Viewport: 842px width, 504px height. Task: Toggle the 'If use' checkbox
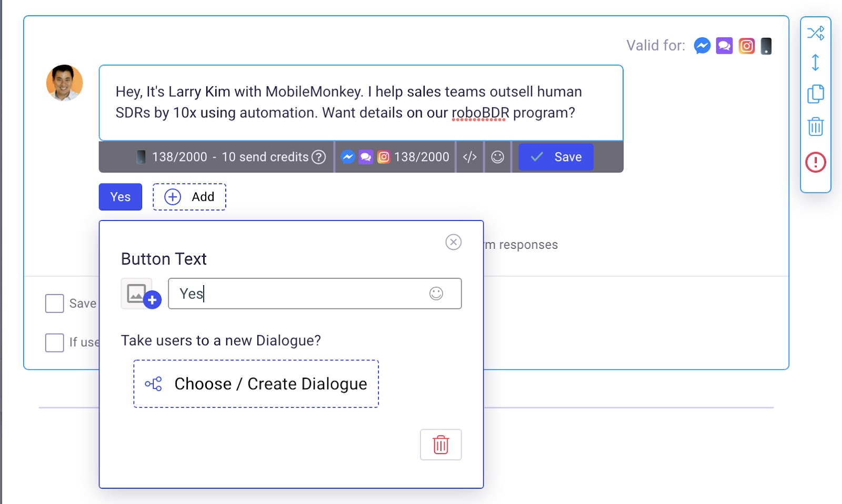click(55, 342)
